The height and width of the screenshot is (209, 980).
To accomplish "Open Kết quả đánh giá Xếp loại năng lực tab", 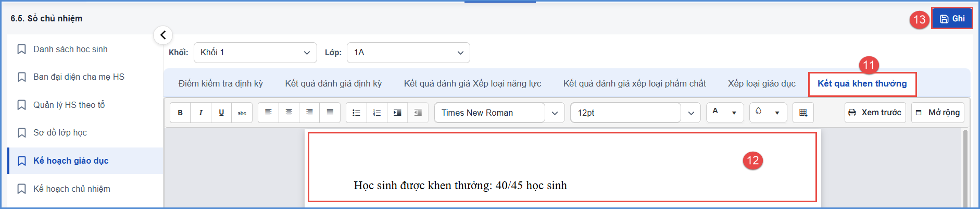I will pos(472,83).
